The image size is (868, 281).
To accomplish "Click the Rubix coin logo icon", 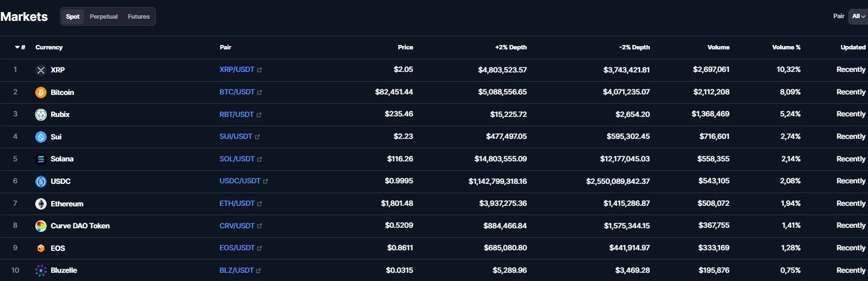I will pos(41,115).
